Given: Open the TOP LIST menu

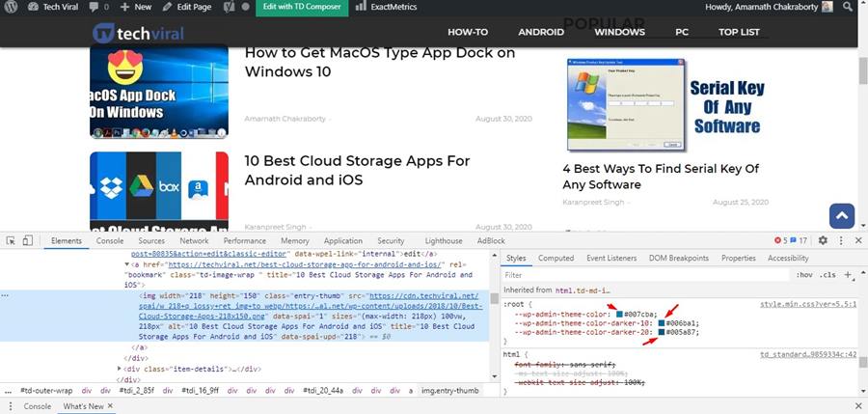Looking at the screenshot, I should 739,32.
